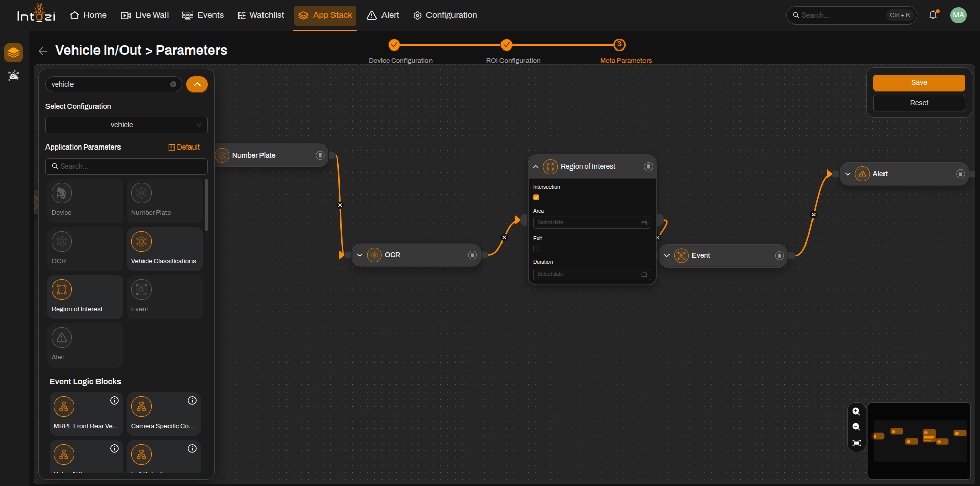Image resolution: width=980 pixels, height=486 pixels.
Task: Enable the Exit checkbox
Action: 536,249
